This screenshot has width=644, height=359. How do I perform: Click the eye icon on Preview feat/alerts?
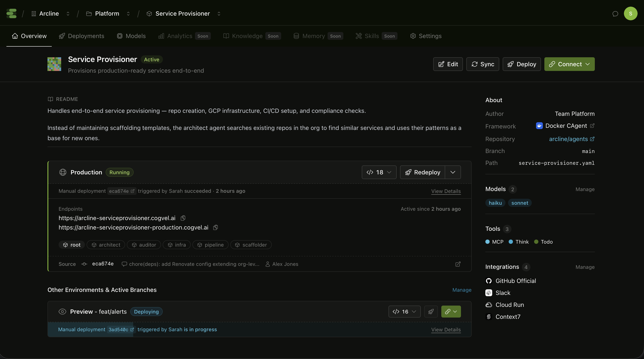tap(62, 312)
